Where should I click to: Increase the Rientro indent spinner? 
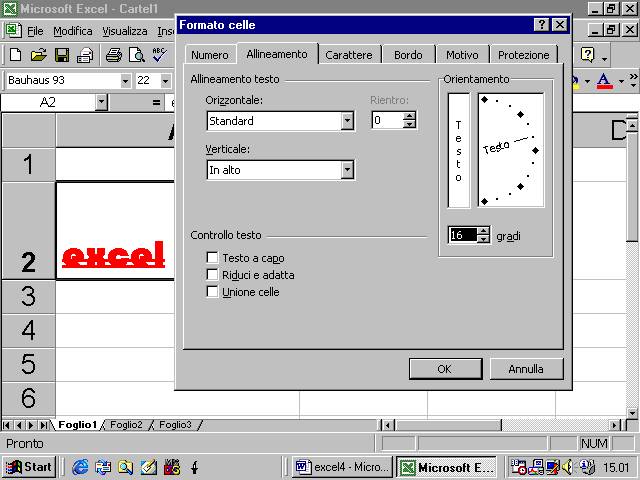(409, 116)
